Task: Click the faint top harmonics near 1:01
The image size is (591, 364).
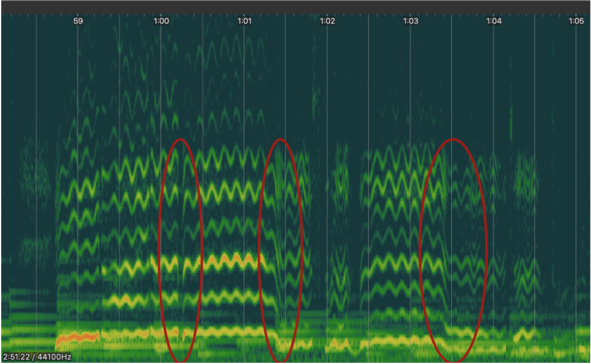Action: click(237, 46)
